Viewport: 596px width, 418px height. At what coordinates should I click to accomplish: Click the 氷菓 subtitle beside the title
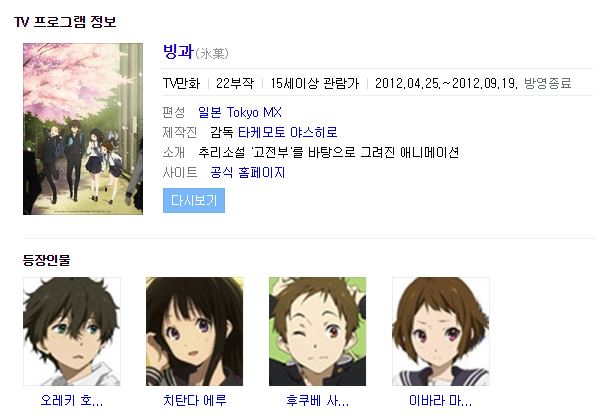(x=212, y=54)
